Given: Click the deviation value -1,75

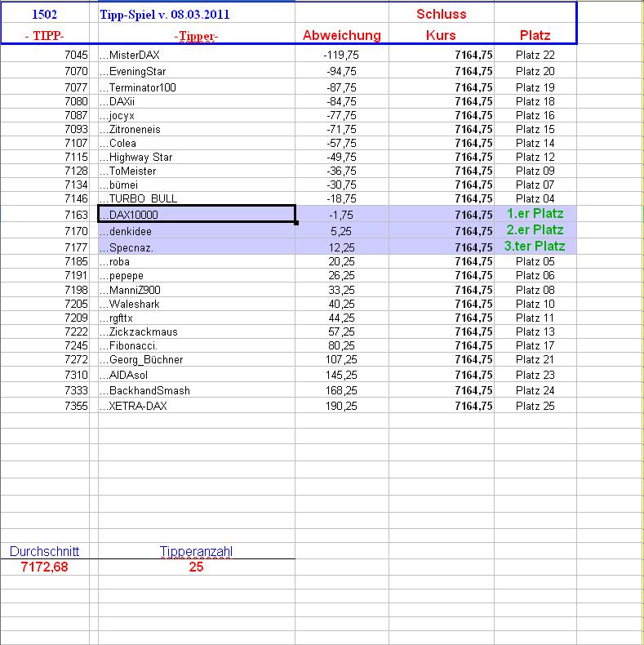Looking at the screenshot, I should 341,215.
